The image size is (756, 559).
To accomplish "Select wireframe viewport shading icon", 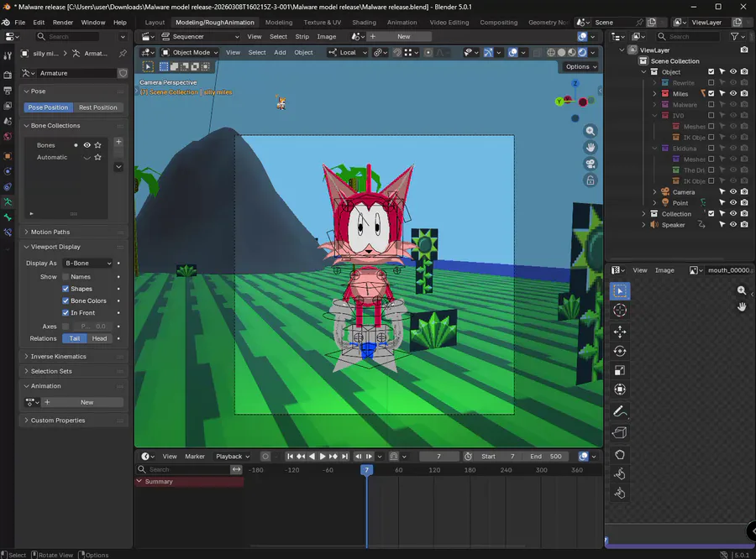I will (x=550, y=53).
